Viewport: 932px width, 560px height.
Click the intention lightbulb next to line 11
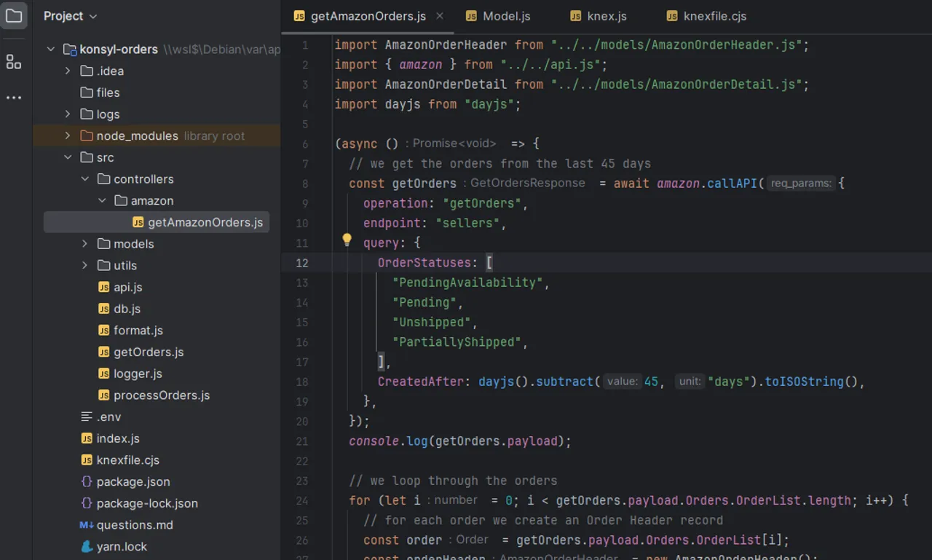tap(347, 240)
